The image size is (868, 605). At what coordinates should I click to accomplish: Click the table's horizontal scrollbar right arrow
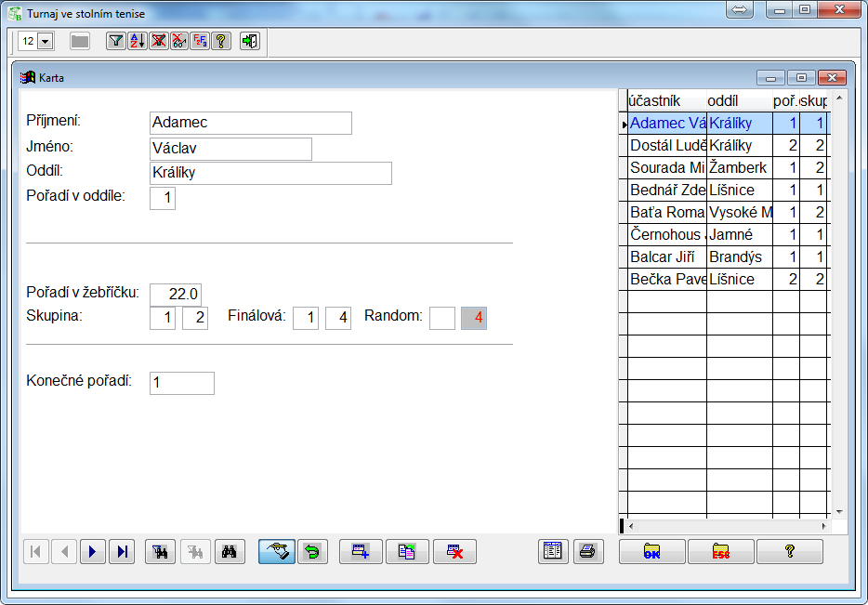click(822, 526)
